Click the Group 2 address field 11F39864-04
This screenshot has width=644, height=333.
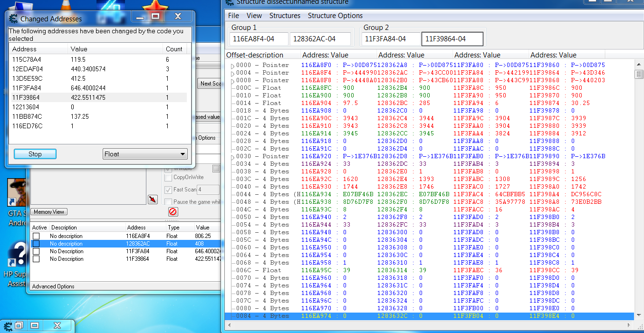click(452, 39)
